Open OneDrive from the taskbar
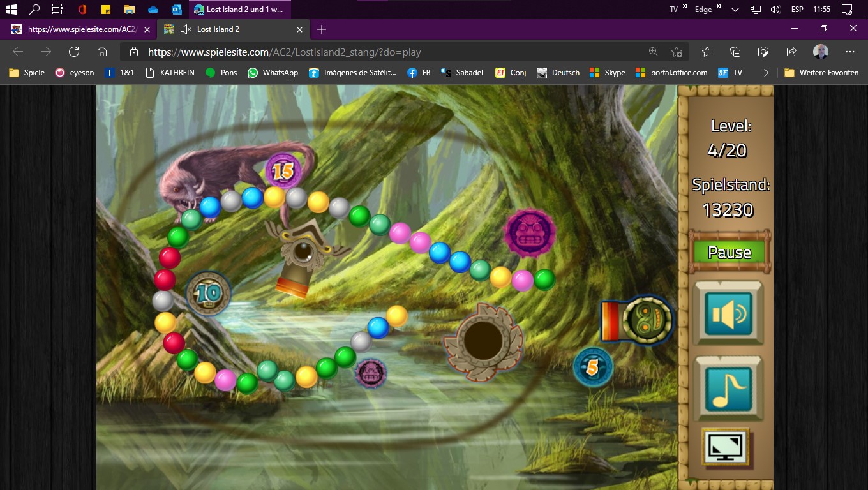The image size is (868, 490). 153,10
